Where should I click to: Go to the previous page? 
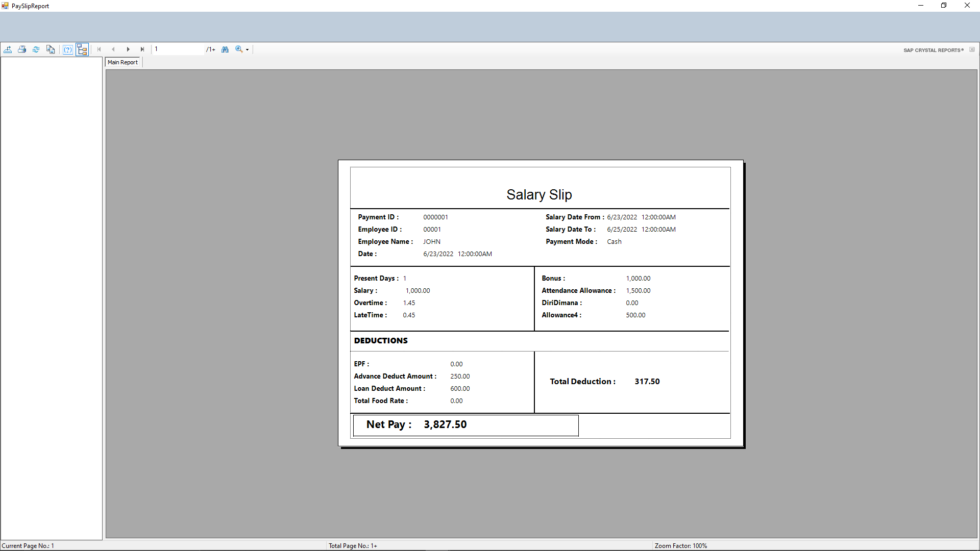[113, 49]
